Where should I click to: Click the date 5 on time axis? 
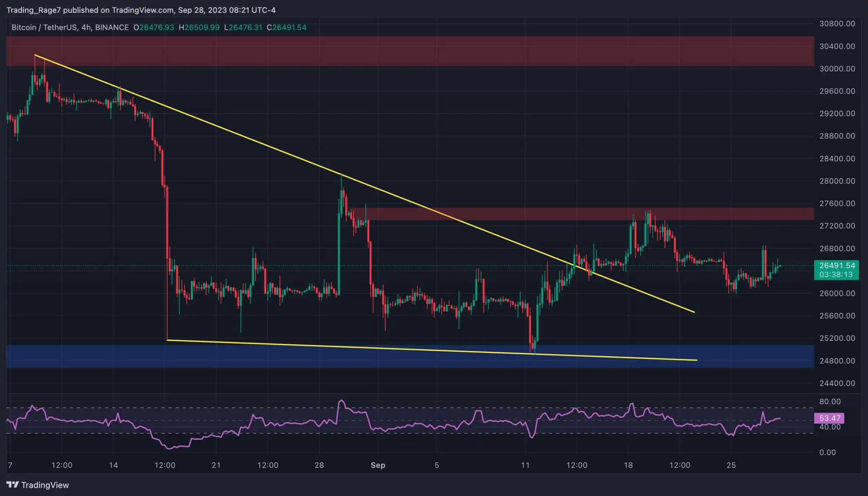point(437,466)
